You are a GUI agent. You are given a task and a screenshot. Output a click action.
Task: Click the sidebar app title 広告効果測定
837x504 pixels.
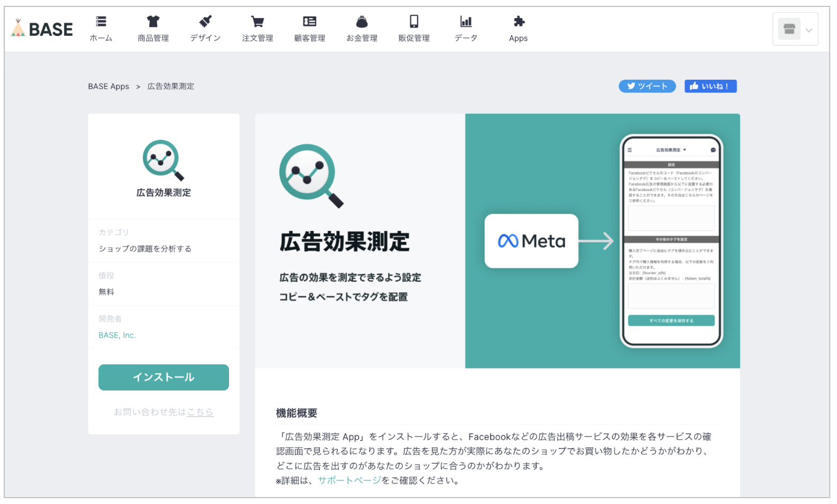(164, 193)
